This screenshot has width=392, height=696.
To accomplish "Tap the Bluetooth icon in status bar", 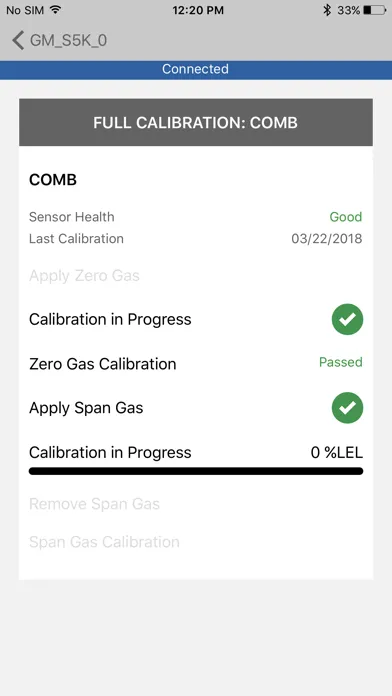I will tap(327, 10).
